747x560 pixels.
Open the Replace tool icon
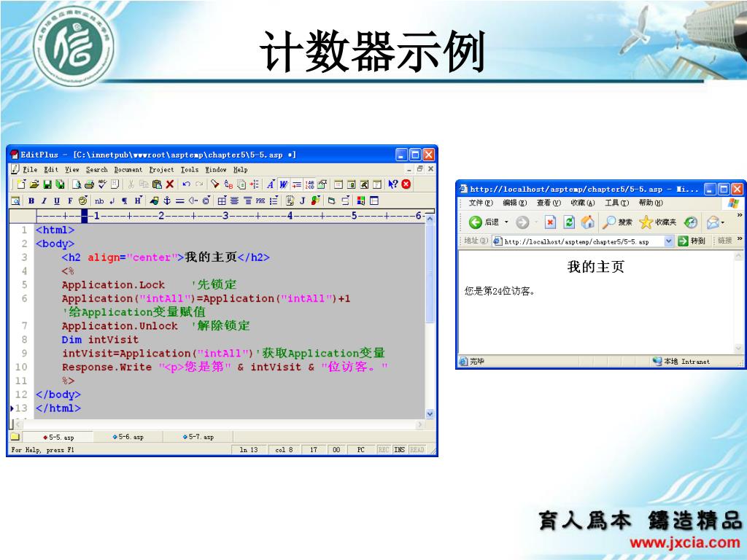(228, 184)
